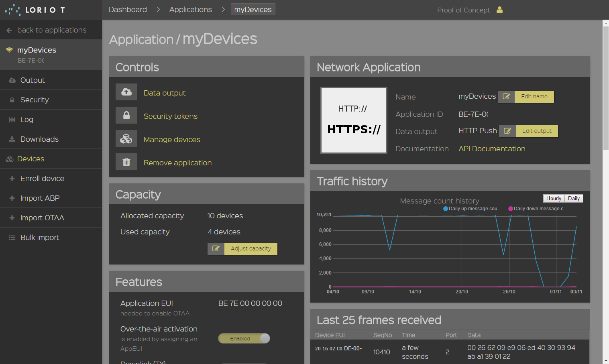Open the Data output link
609x364 pixels.
[165, 93]
